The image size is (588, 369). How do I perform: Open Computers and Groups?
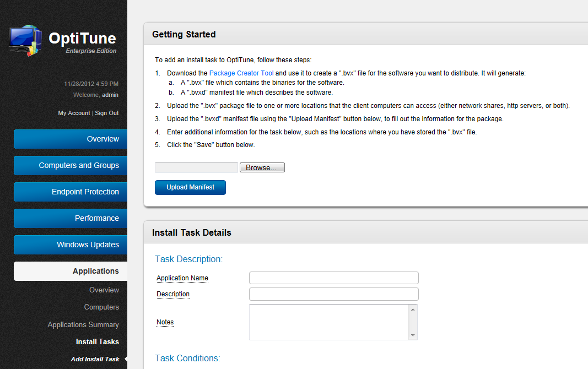pyautogui.click(x=70, y=165)
